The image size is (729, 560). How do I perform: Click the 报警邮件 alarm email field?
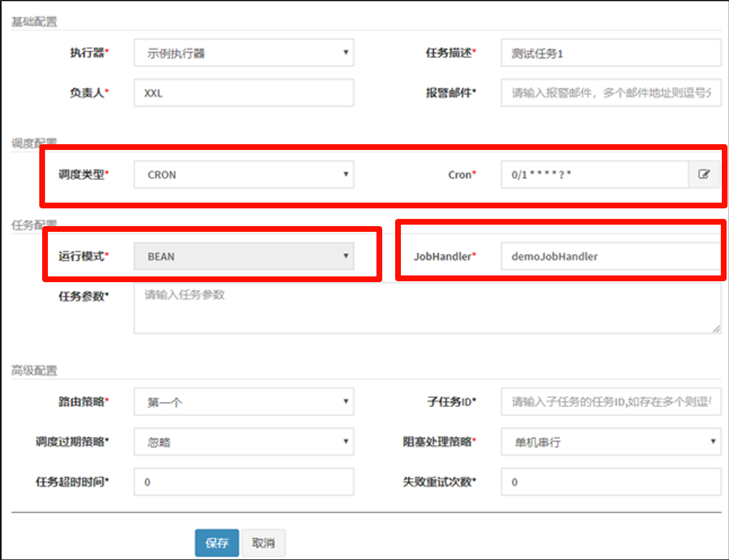click(611, 93)
